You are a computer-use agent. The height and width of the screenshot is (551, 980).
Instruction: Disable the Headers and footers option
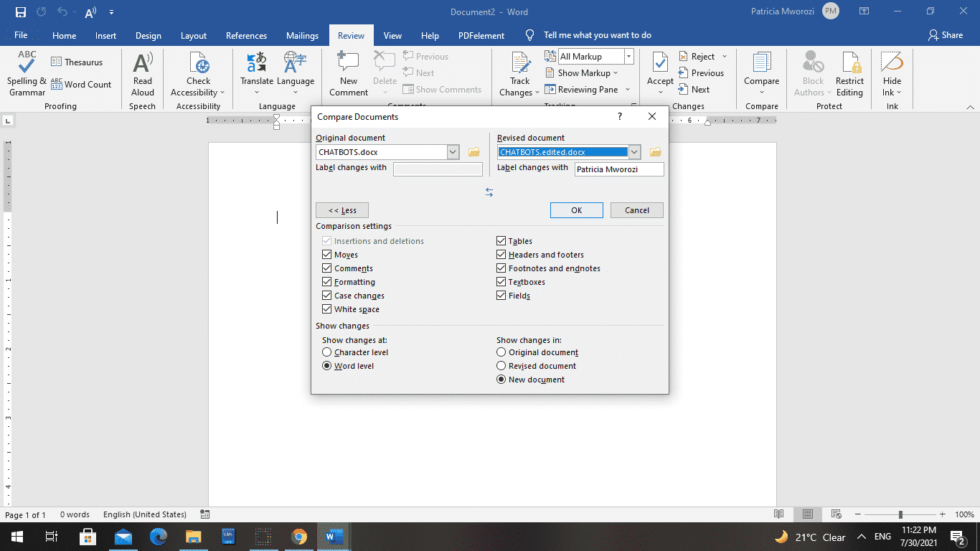pos(501,254)
